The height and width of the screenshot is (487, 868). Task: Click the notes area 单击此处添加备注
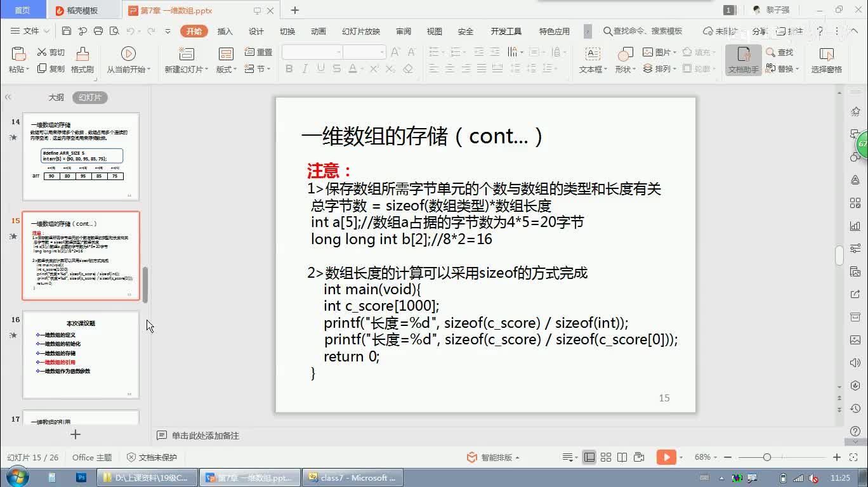pyautogui.click(x=205, y=436)
